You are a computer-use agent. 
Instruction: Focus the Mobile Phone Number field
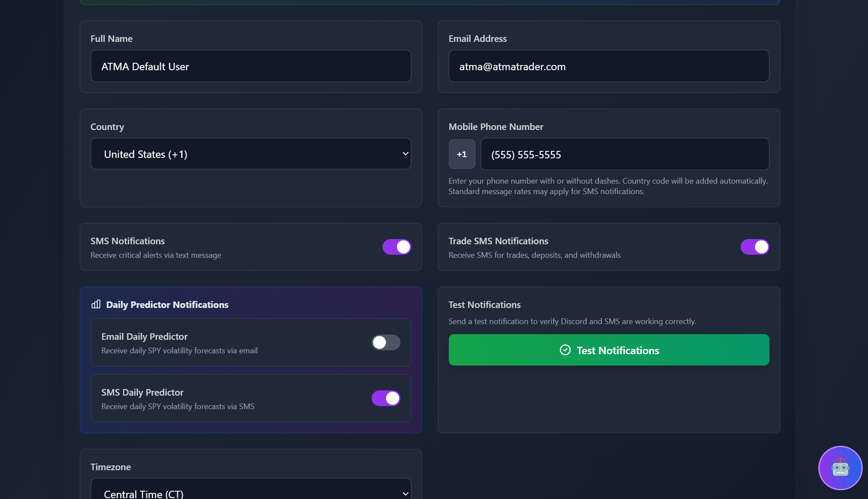[x=625, y=154]
